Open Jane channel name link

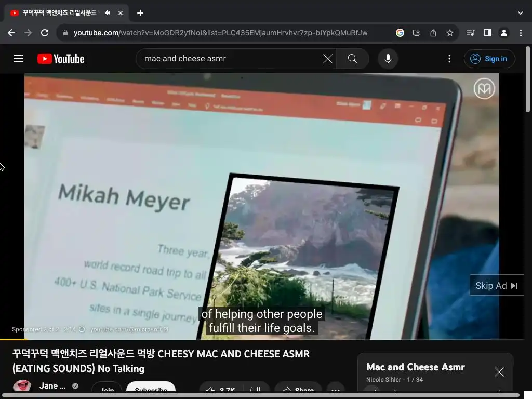[x=52, y=386]
